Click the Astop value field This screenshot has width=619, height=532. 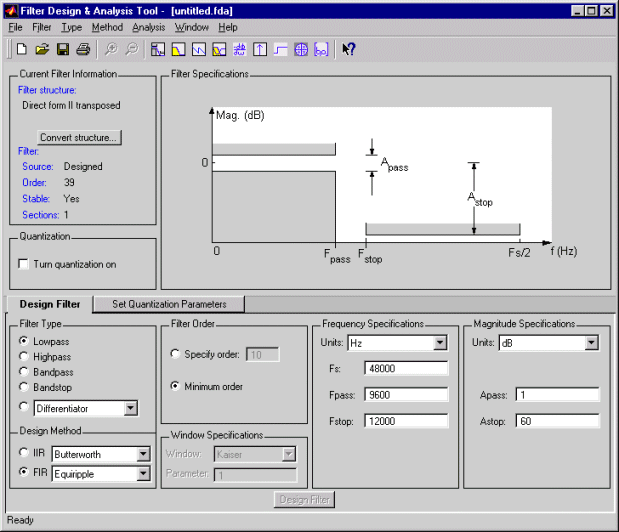(x=557, y=421)
